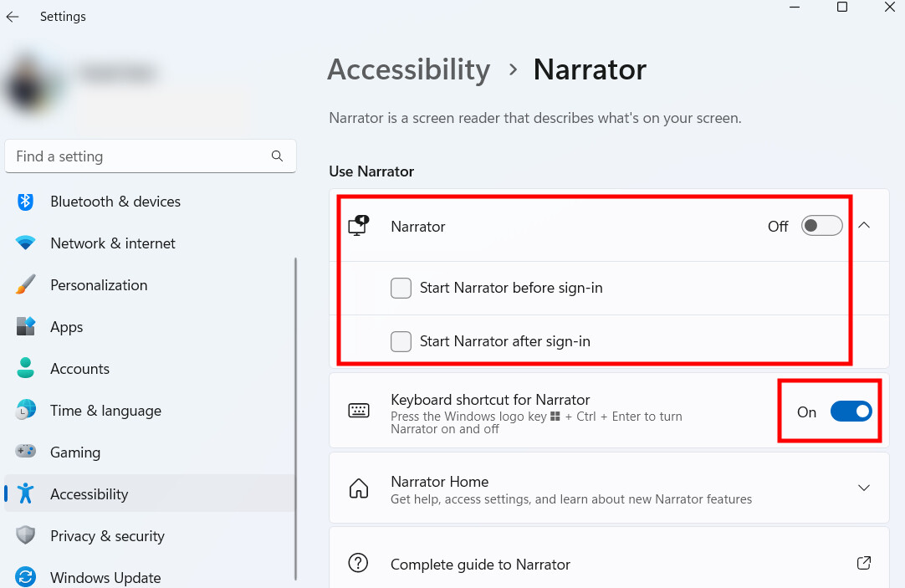This screenshot has width=905, height=588.
Task: Click the Find a setting search box
Action: pos(150,156)
